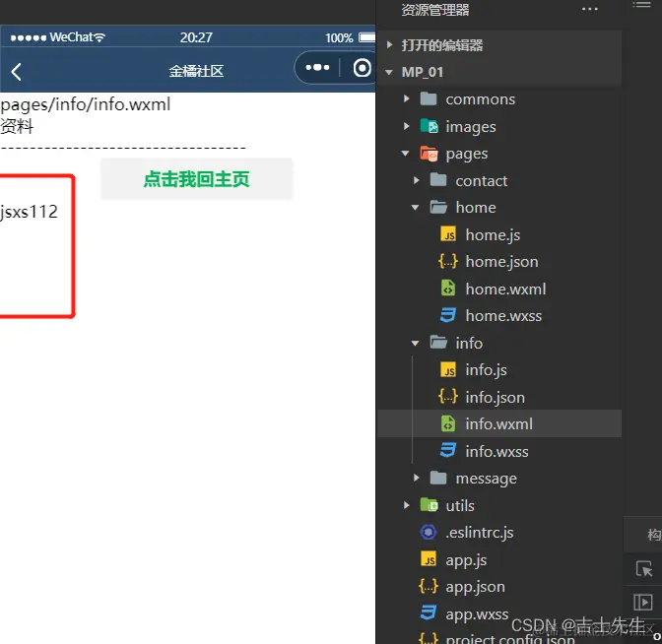Screen dimensions: 662x644
Task: Expand the contact folder arrow
Action: [x=417, y=180]
